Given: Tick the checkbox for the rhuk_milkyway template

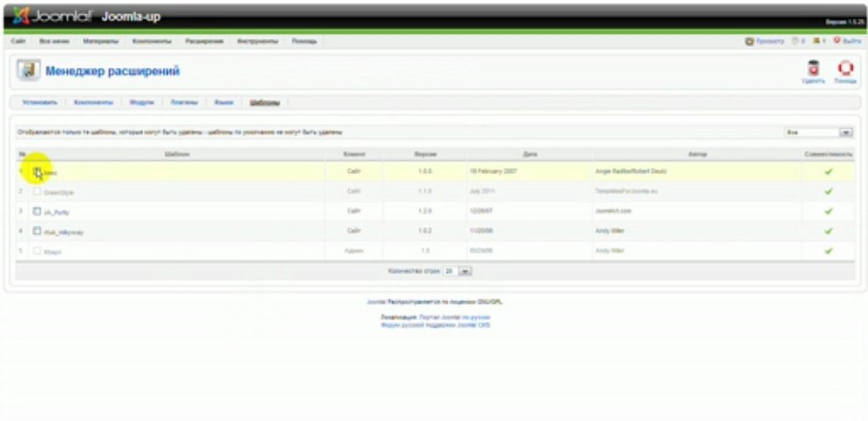Looking at the screenshot, I should point(37,231).
